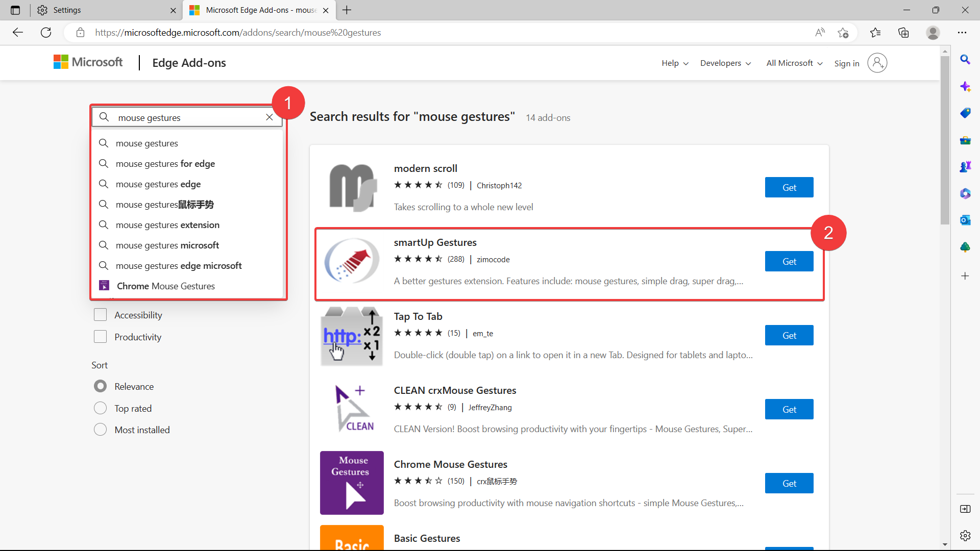Viewport: 980px width, 551px height.
Task: Open sidebar settings gear
Action: [965, 535]
